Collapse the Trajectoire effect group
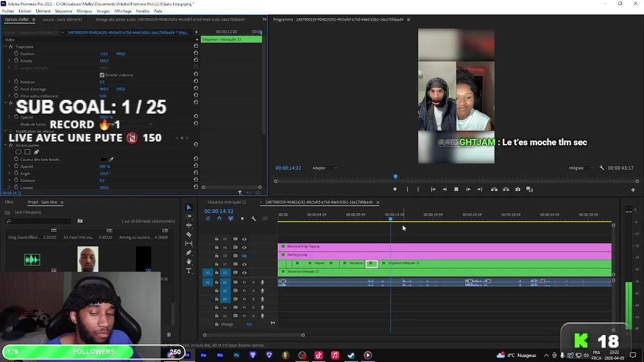The image size is (644, 362). [5, 47]
